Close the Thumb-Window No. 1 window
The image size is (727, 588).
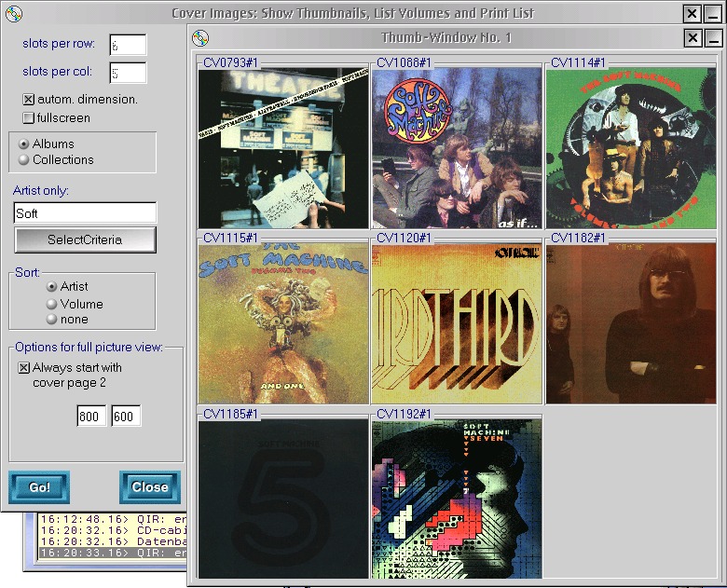pos(693,38)
